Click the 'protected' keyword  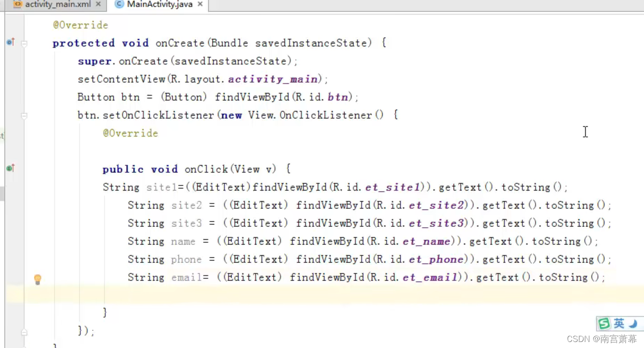click(x=84, y=43)
